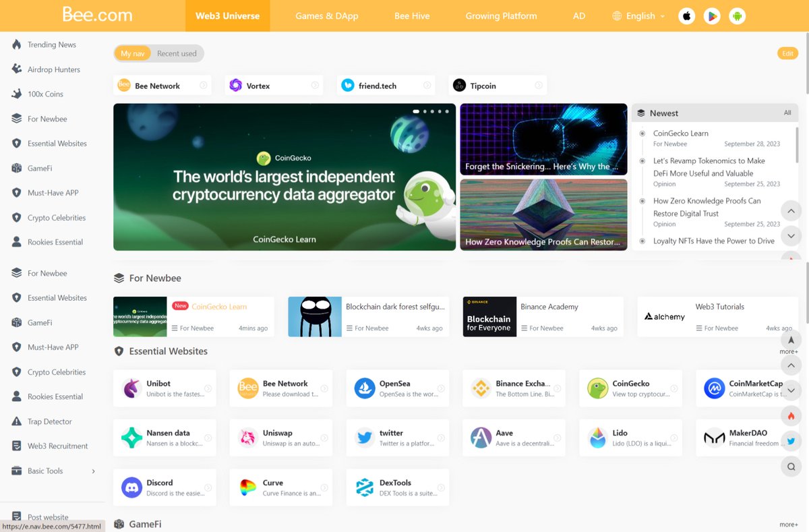
Task: Switch to the Recent used toggle
Action: (177, 53)
